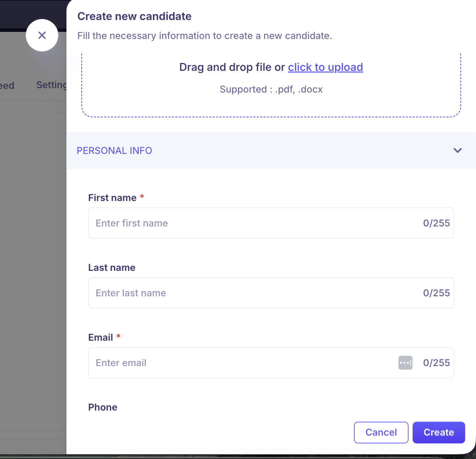The height and width of the screenshot is (459, 476).
Task: Click the Last name label
Action: [112, 267]
